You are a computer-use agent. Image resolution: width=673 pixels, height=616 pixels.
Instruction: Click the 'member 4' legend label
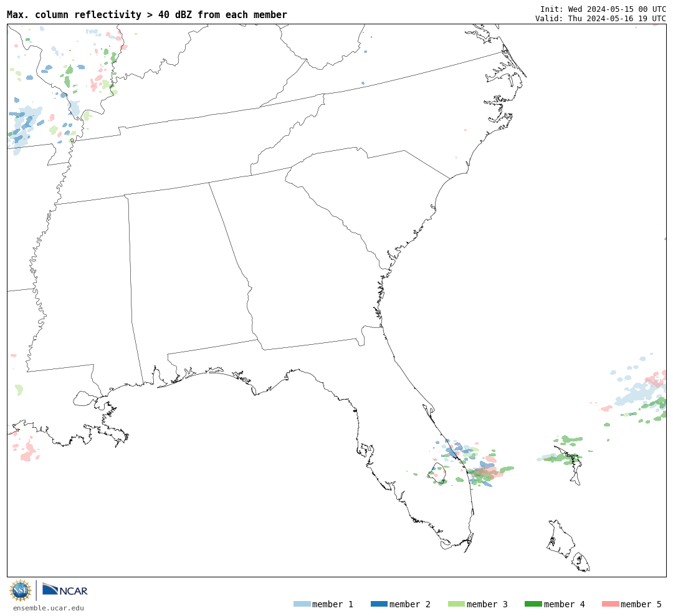(x=564, y=604)
